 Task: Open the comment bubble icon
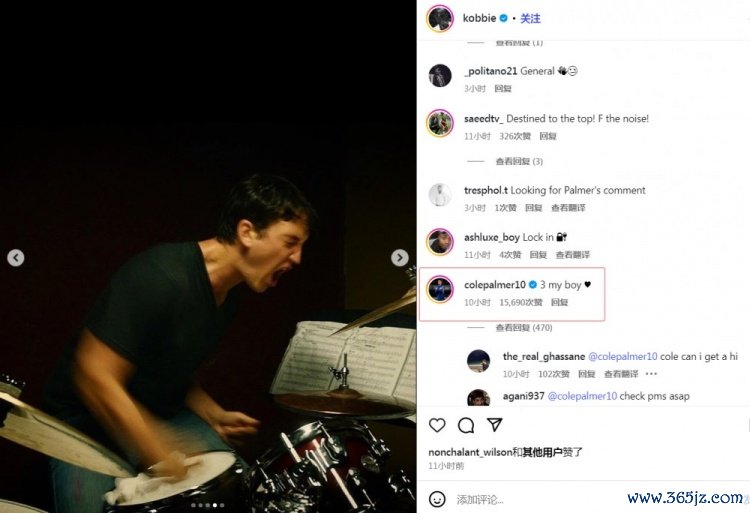[x=465, y=425]
